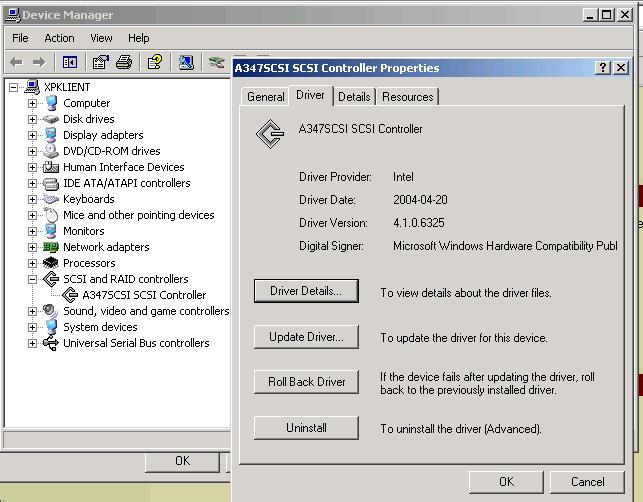Select the XPKLIENT computer root icon
This screenshot has height=502, width=643.
(x=32, y=87)
